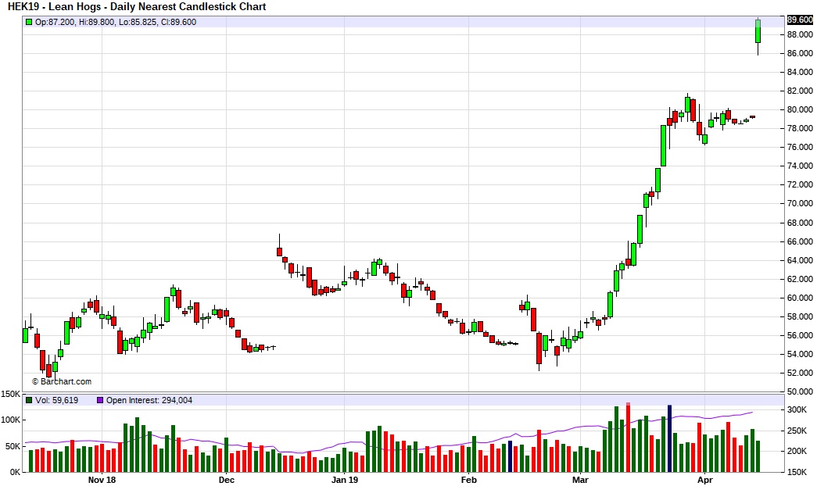817x504 pixels.
Task: Click the Feb date axis label
Action: 468,480
